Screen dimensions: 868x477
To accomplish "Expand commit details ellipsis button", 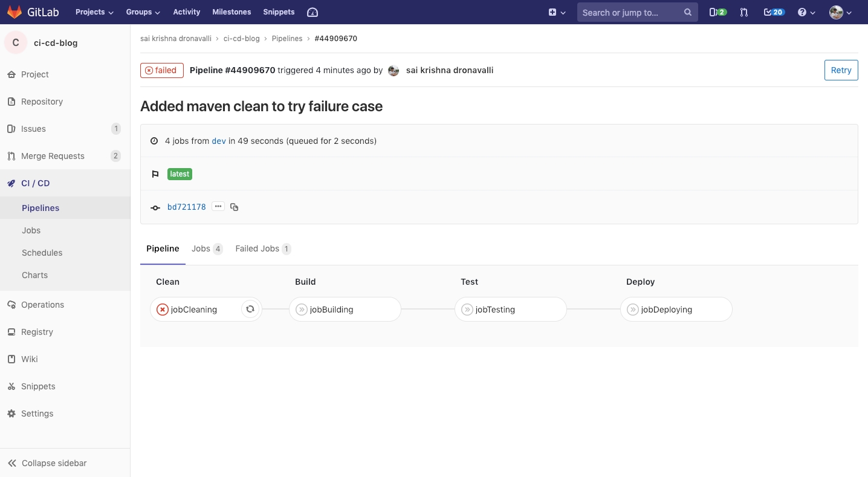I will click(218, 207).
